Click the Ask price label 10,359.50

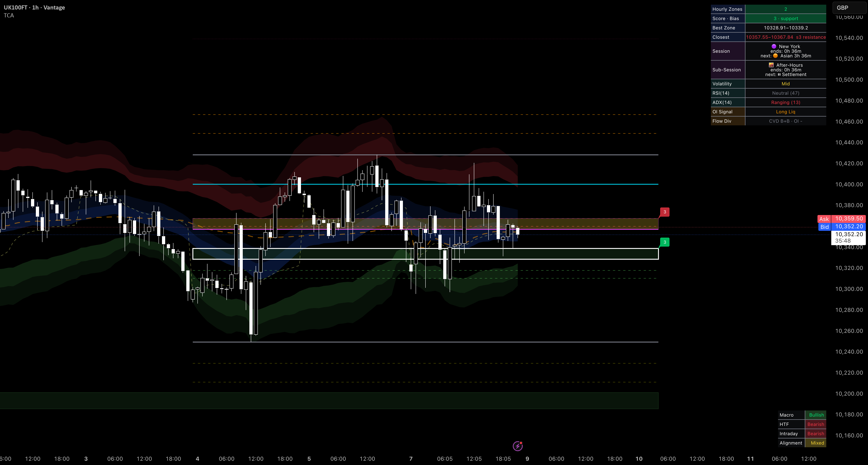[849, 218]
